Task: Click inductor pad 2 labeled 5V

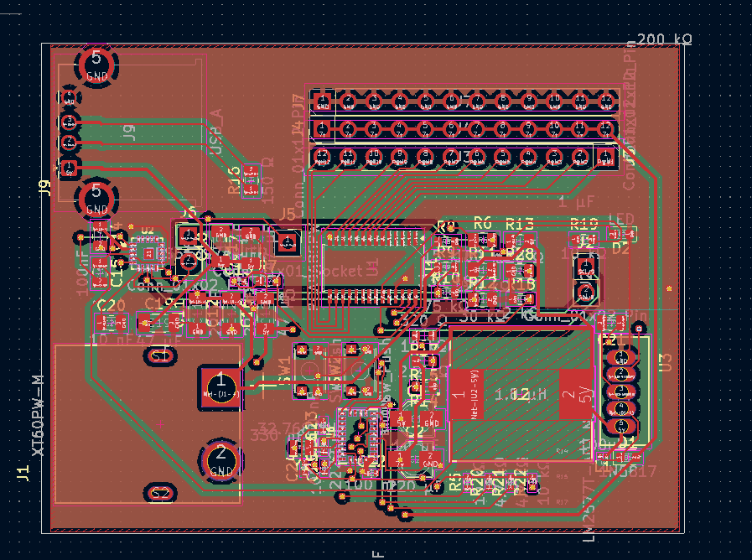Action: [575, 393]
